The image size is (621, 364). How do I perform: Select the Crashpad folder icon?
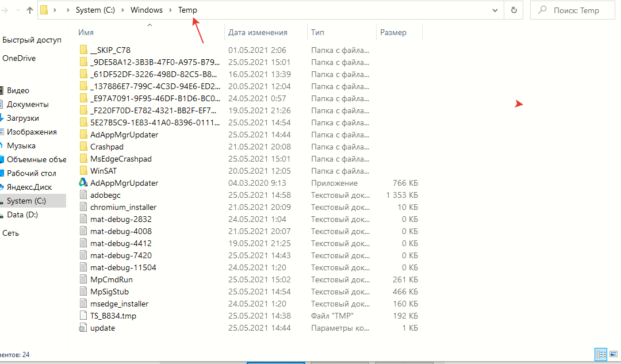83,147
